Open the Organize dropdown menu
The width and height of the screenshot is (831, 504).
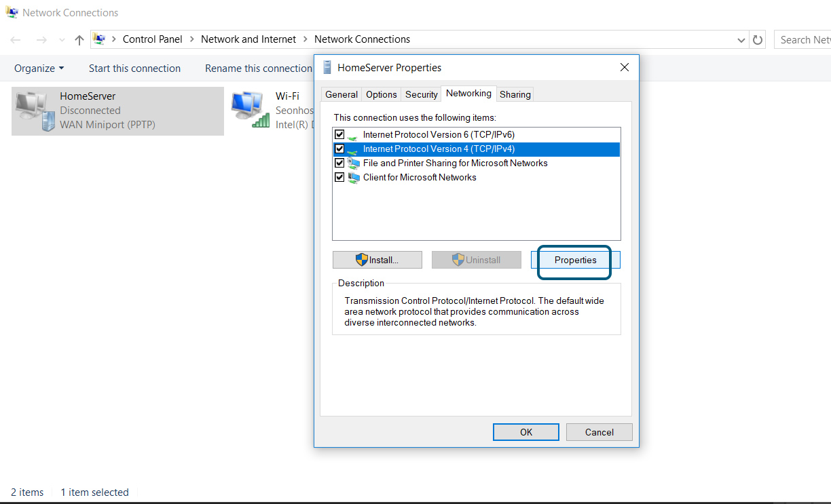(x=39, y=69)
